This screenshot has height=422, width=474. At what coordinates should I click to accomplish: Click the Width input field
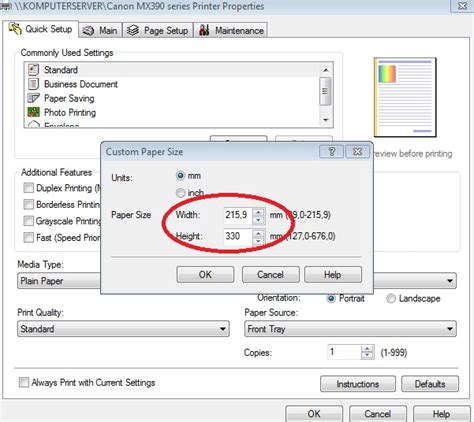tap(238, 215)
